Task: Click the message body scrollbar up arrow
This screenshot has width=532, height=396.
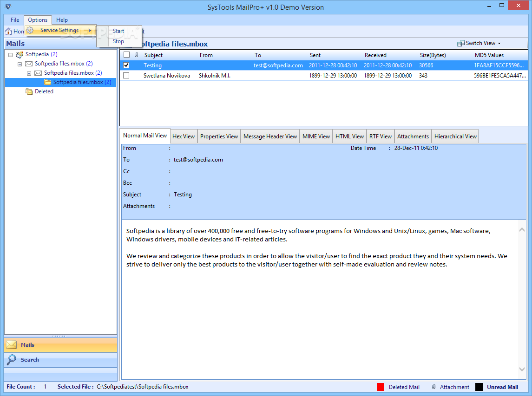Action: [x=522, y=229]
